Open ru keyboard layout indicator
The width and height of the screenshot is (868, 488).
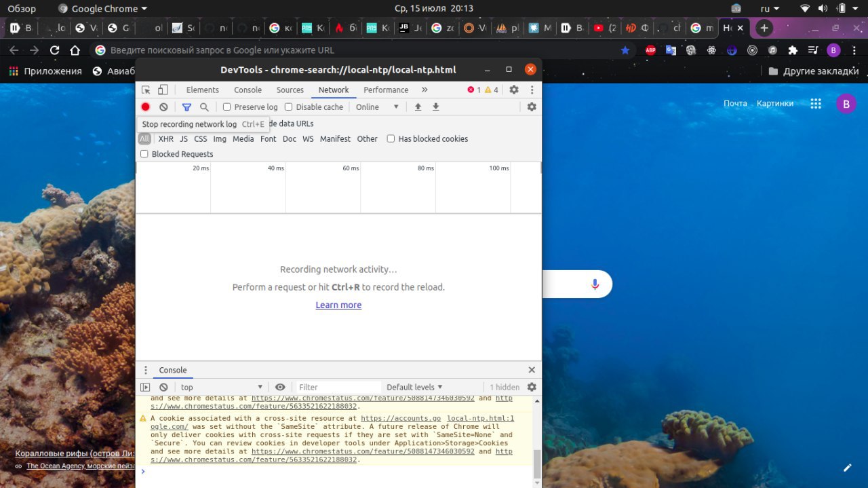770,9
